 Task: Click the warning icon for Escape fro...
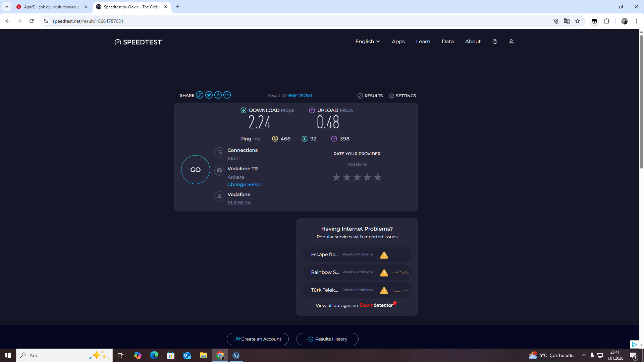(384, 255)
